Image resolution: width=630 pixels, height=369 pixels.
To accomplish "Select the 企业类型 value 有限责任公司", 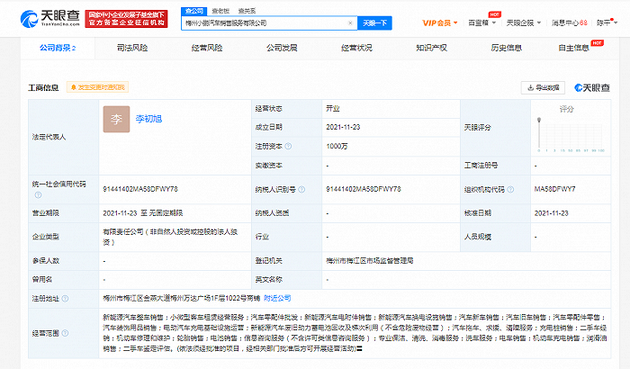I will tap(170, 237).
